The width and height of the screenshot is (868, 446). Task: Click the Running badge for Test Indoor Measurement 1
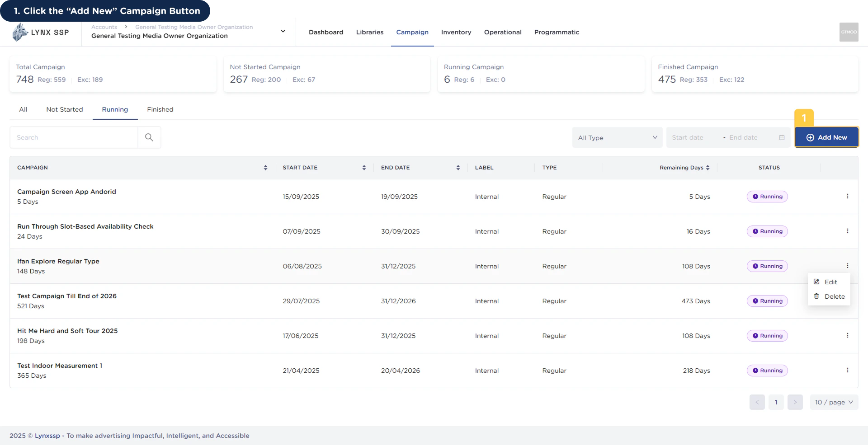pyautogui.click(x=767, y=371)
